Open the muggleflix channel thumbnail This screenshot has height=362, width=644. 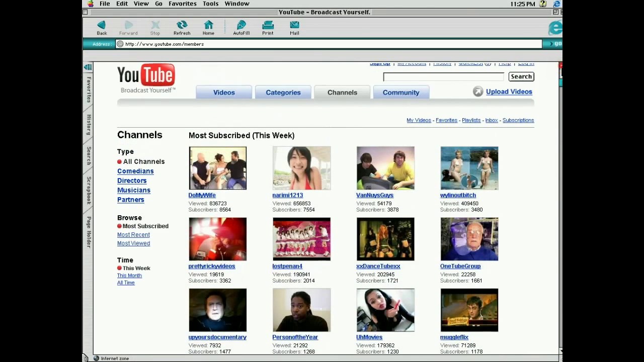469,310
